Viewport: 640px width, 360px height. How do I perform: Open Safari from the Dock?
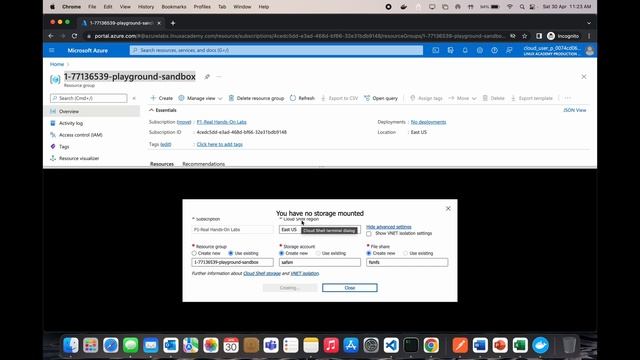click(111, 345)
